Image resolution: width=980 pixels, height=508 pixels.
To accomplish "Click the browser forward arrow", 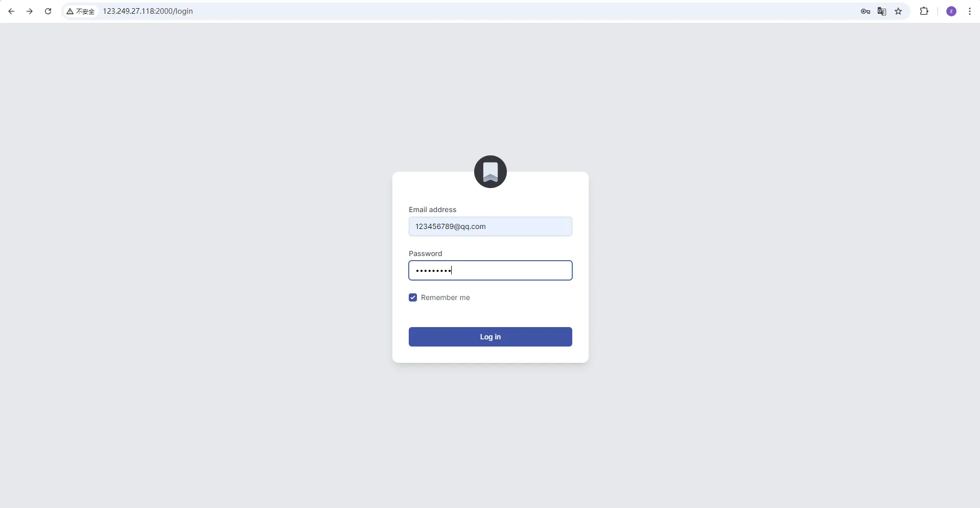I will coord(30,11).
